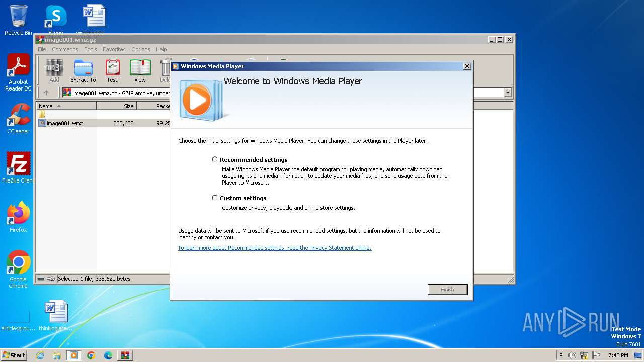This screenshot has width=644, height=362.
Task: Open Internet Explorer from taskbar
Action: [40, 355]
